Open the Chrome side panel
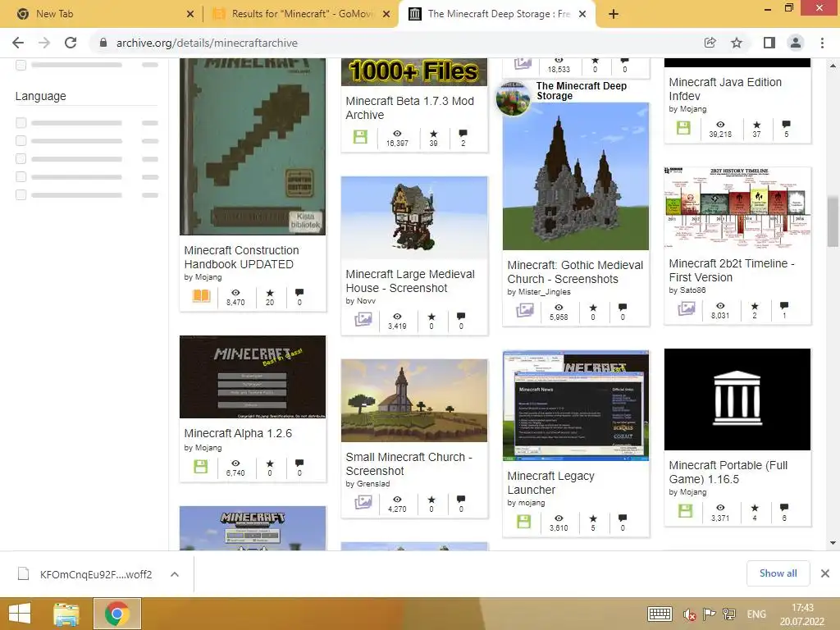The width and height of the screenshot is (840, 630). (x=769, y=43)
